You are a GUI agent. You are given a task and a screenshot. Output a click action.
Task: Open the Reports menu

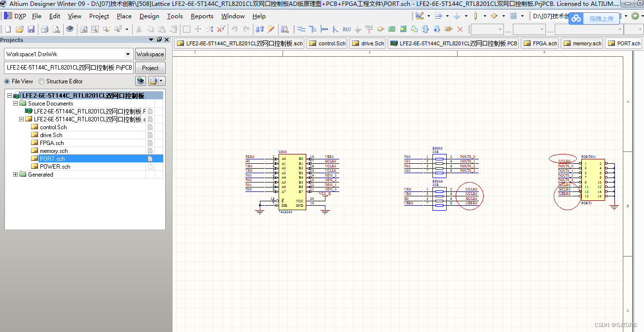pyautogui.click(x=202, y=16)
